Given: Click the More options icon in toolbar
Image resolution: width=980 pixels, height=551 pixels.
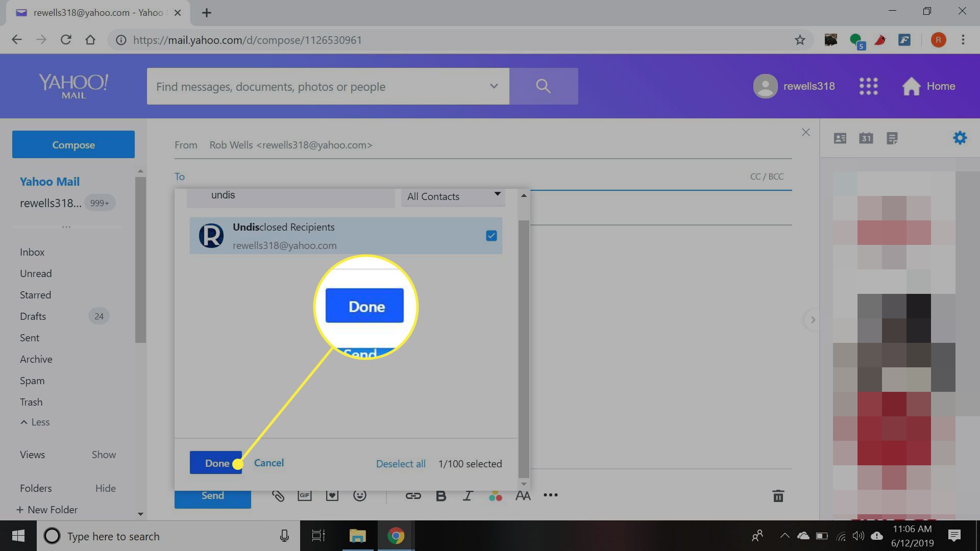Looking at the screenshot, I should (x=552, y=496).
